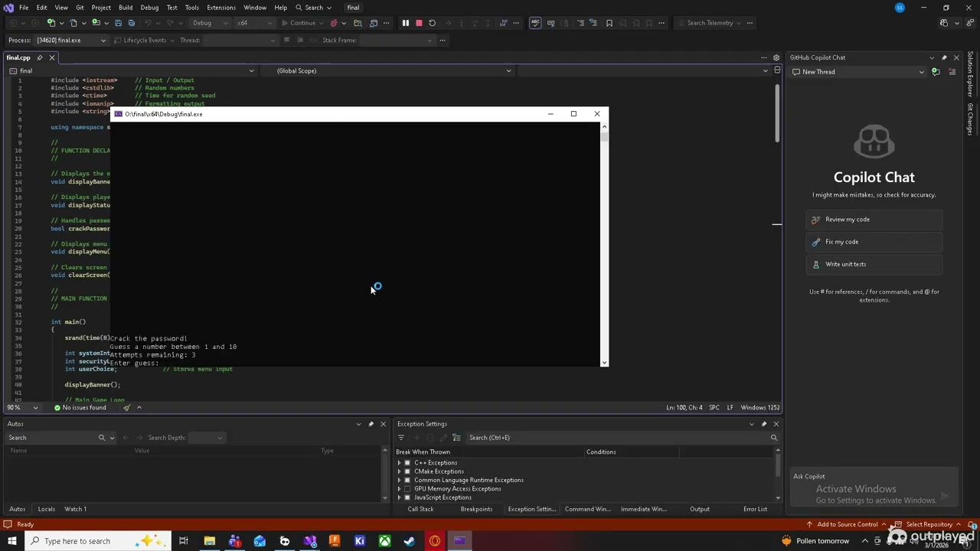Open the Extensions menu
The width and height of the screenshot is (980, 551).
coord(220,8)
